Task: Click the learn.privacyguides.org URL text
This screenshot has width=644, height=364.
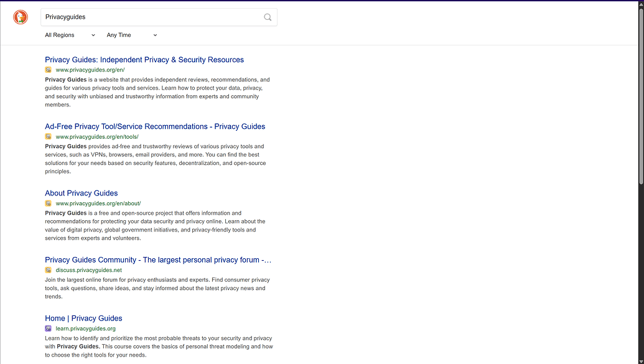Action: click(86, 328)
